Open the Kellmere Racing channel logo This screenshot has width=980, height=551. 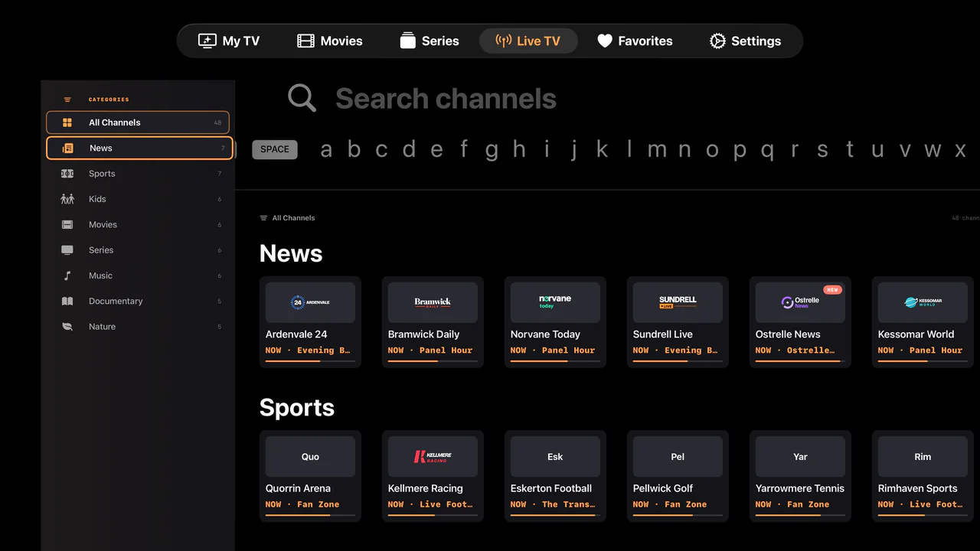pyautogui.click(x=433, y=456)
